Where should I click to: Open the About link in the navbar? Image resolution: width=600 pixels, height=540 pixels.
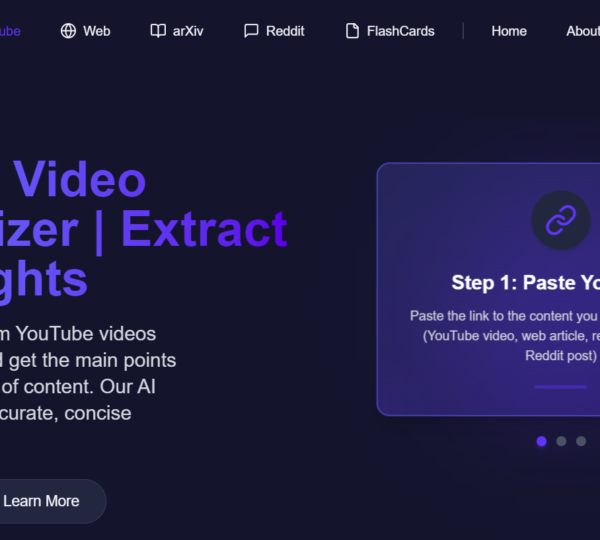tap(582, 31)
